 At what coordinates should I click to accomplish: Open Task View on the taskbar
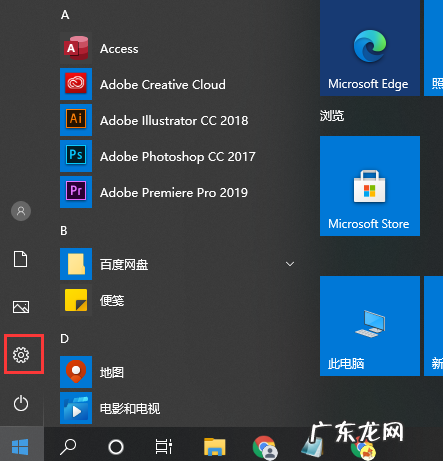point(164,447)
